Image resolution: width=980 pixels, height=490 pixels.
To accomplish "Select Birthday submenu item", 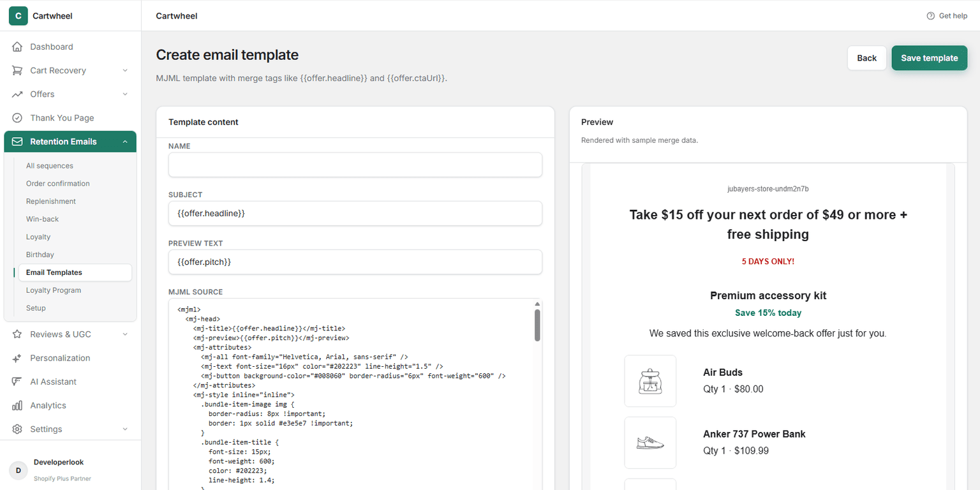I will click(x=75, y=255).
